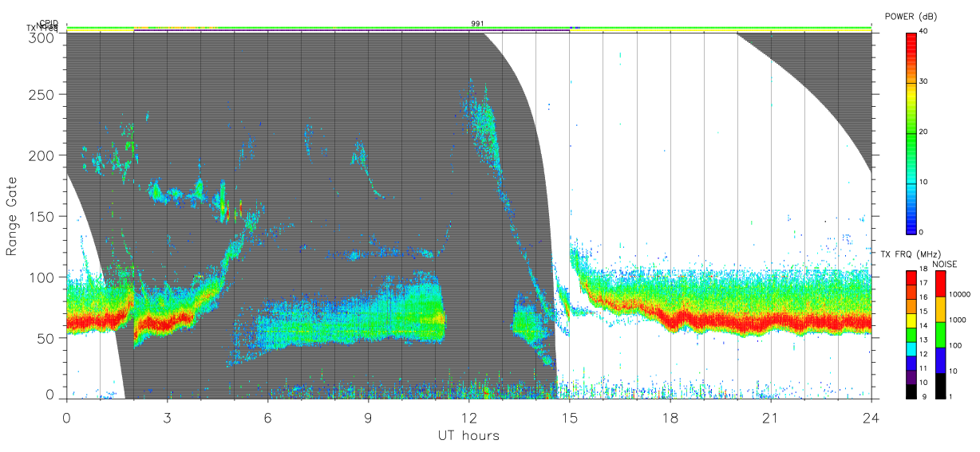Click the red 17–18 MHz swatch in TX FRQ legend
Viewport: 980px width, 452px height.
click(911, 278)
